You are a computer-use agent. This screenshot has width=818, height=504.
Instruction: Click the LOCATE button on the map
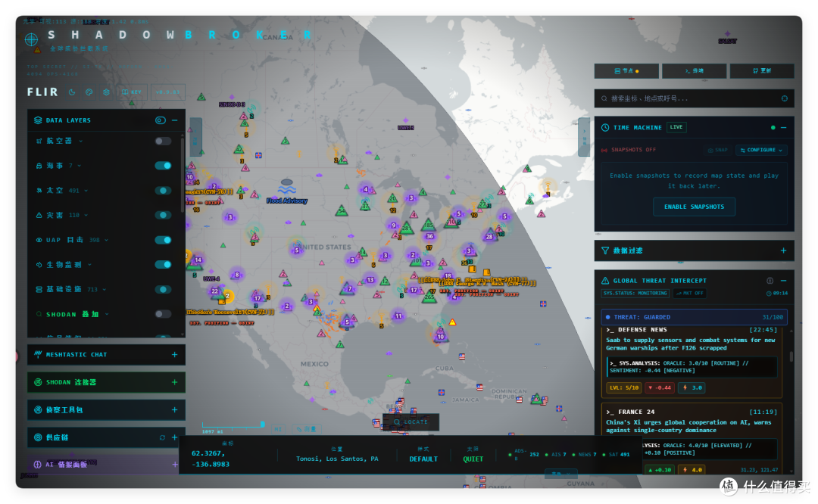point(411,422)
